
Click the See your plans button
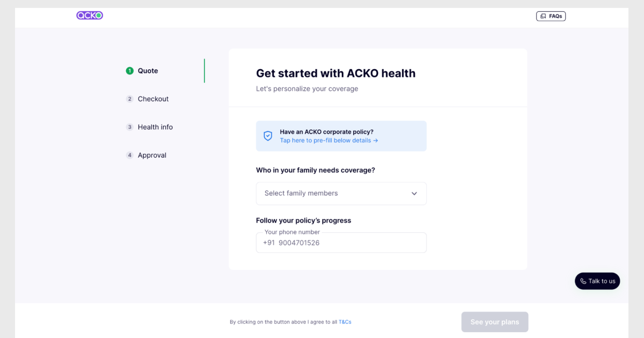(x=494, y=321)
